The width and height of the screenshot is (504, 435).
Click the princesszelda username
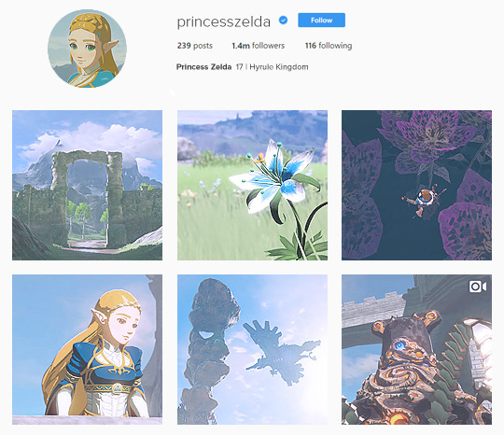coord(224,21)
